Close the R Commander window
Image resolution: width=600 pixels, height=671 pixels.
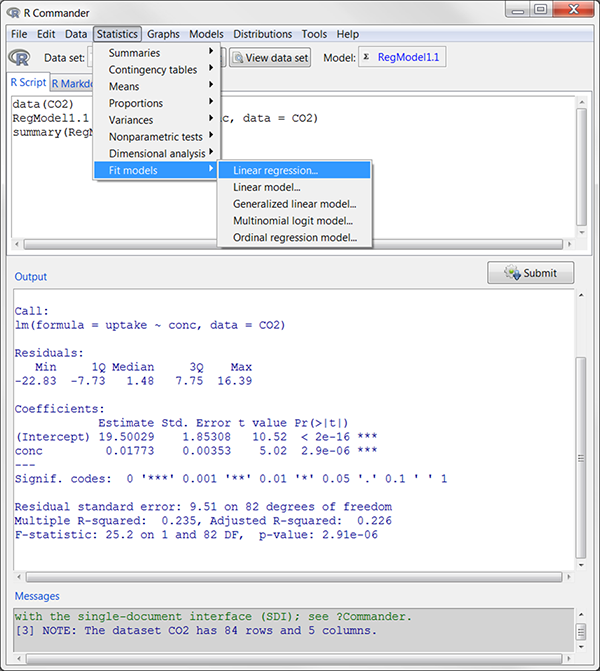pos(573,9)
